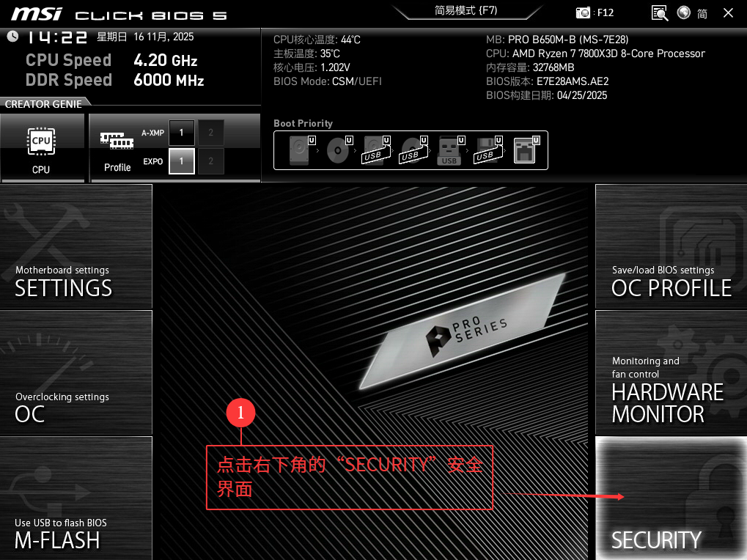This screenshot has height=560, width=747.
Task: Toggle A-XMP profile 1
Action: coord(181,133)
